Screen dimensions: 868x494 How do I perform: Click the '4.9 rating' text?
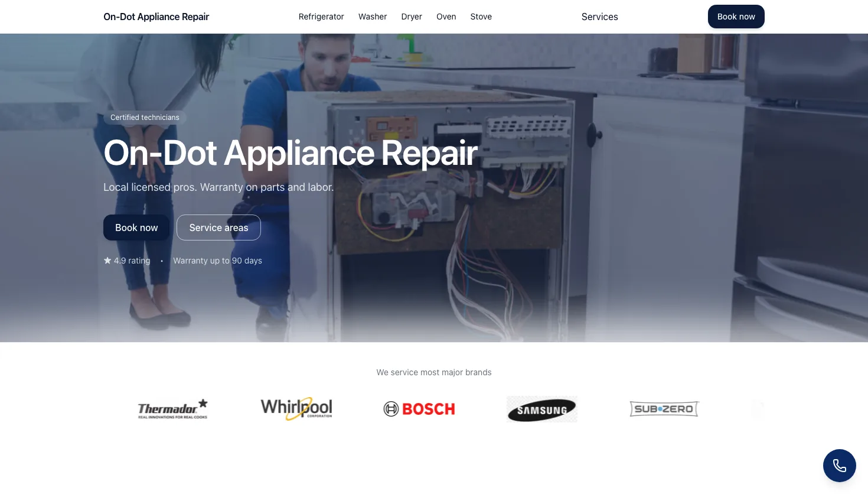pos(132,261)
